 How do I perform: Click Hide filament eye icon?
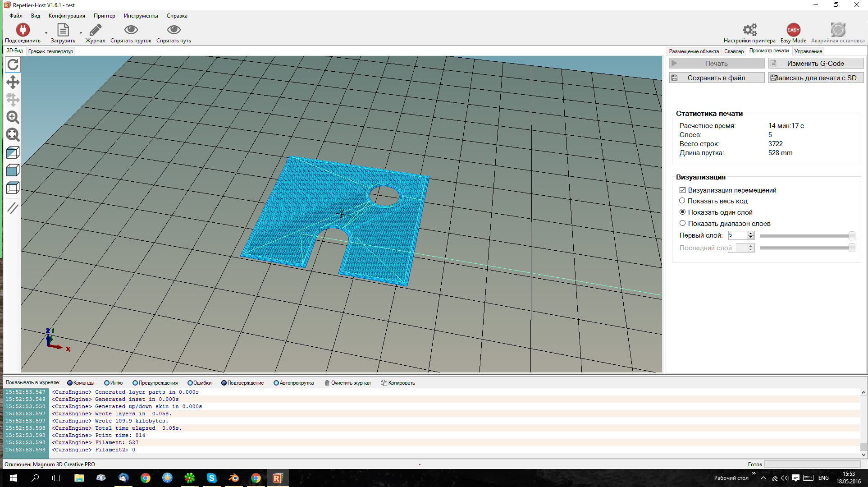pos(131,30)
